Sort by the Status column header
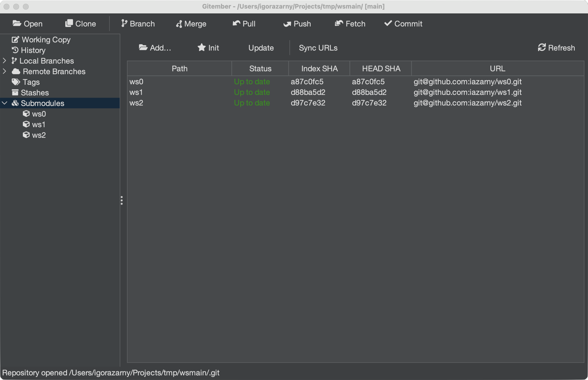588x380 pixels. click(260, 69)
